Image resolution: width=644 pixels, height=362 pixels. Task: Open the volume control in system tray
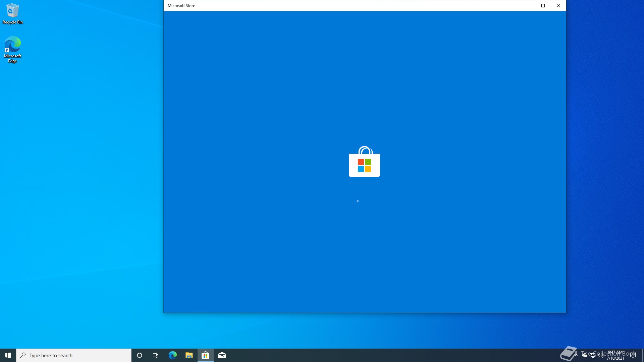point(600,355)
